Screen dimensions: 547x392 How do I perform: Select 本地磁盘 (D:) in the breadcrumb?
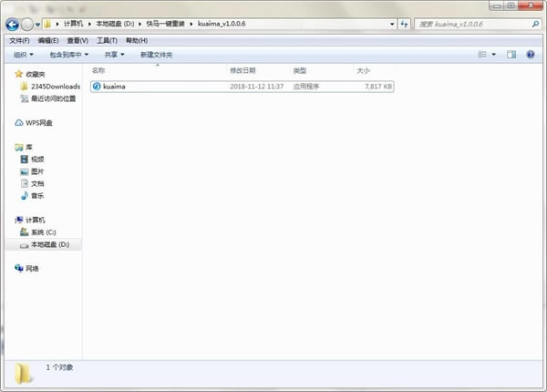115,24
